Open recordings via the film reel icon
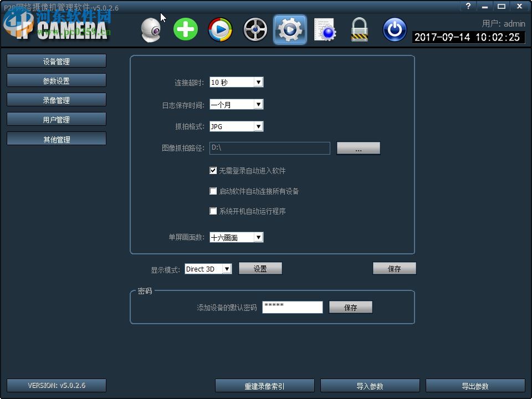The image size is (532, 399). [x=254, y=29]
